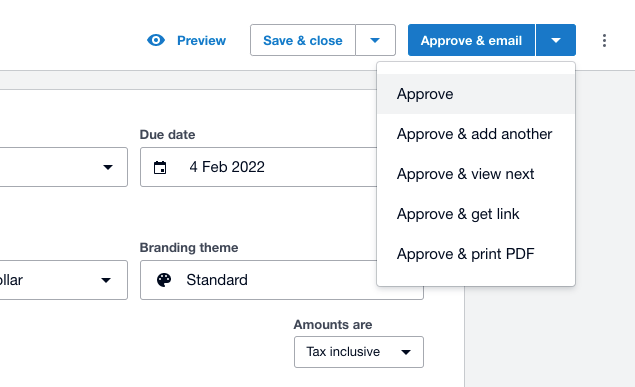Expand the dropdown left of Due date

click(64, 167)
